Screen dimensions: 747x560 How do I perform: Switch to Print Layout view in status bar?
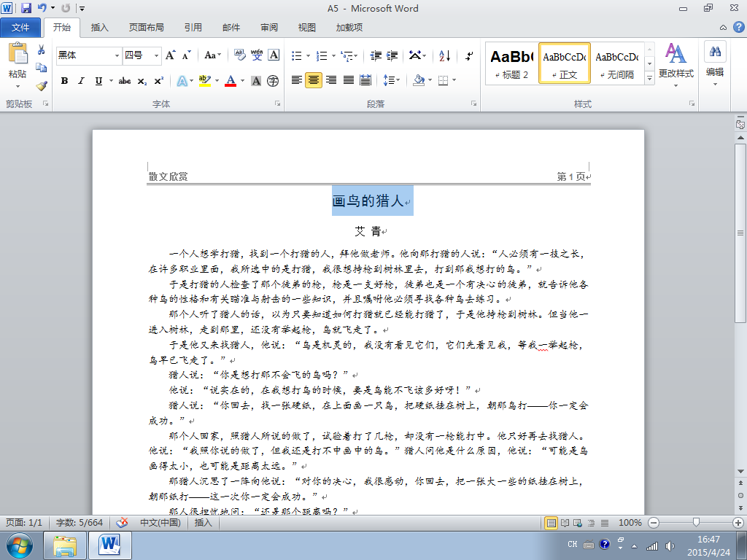[x=551, y=523]
